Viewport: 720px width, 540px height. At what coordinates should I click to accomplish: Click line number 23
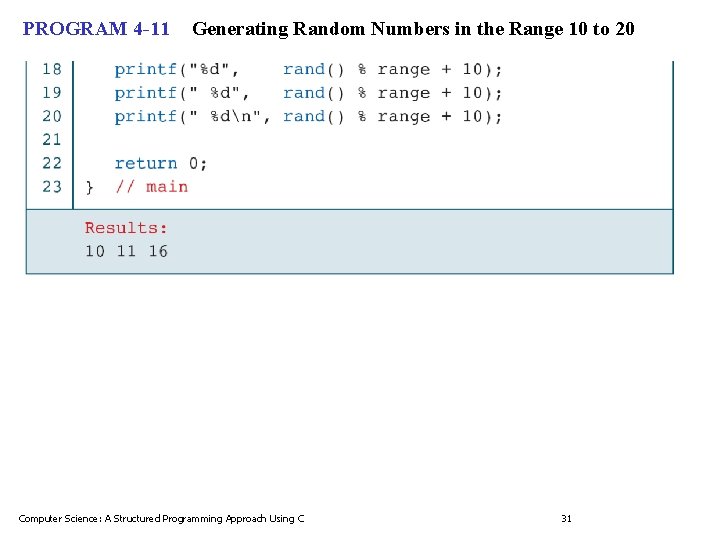click(x=51, y=186)
